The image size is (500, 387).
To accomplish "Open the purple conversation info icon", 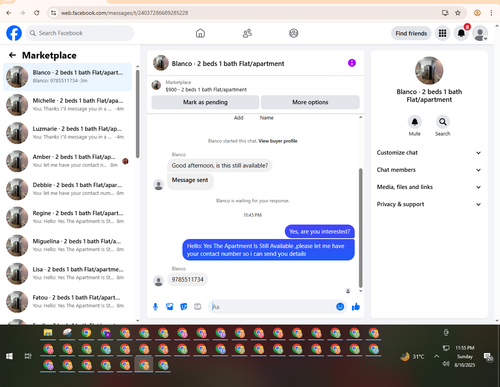I will (x=352, y=63).
